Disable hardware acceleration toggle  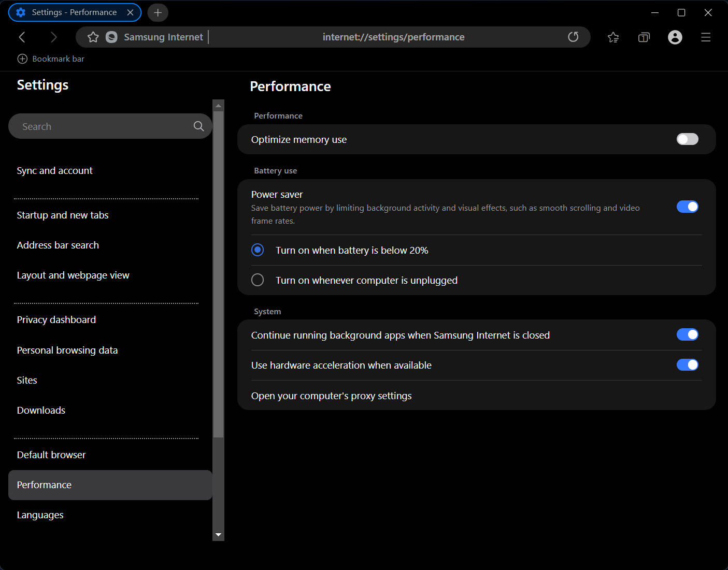687,365
